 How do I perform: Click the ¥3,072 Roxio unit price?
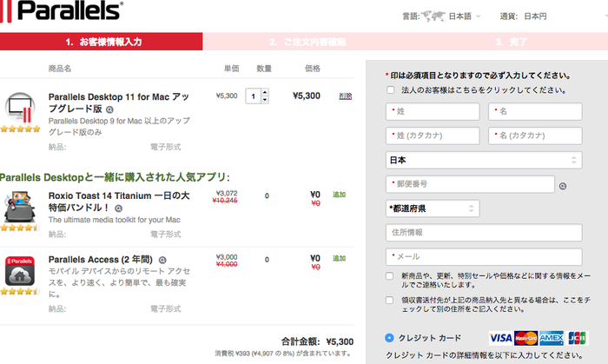tap(227, 193)
